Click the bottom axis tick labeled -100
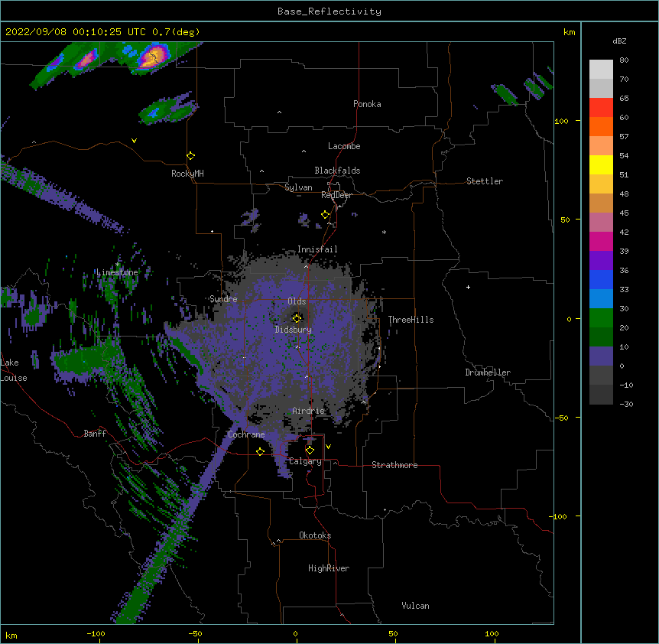The image size is (659, 644). click(x=96, y=634)
